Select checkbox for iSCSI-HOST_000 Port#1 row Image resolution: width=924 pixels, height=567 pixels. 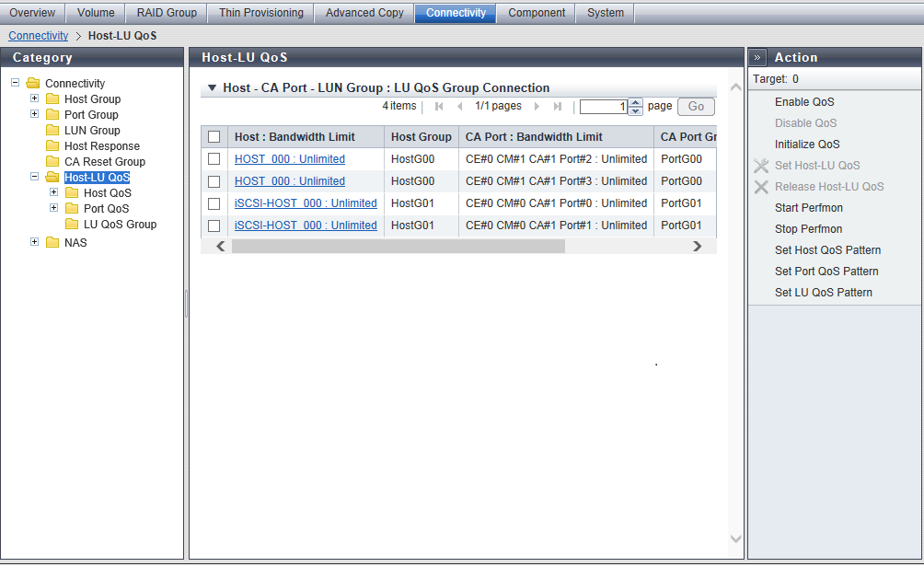coord(214,226)
